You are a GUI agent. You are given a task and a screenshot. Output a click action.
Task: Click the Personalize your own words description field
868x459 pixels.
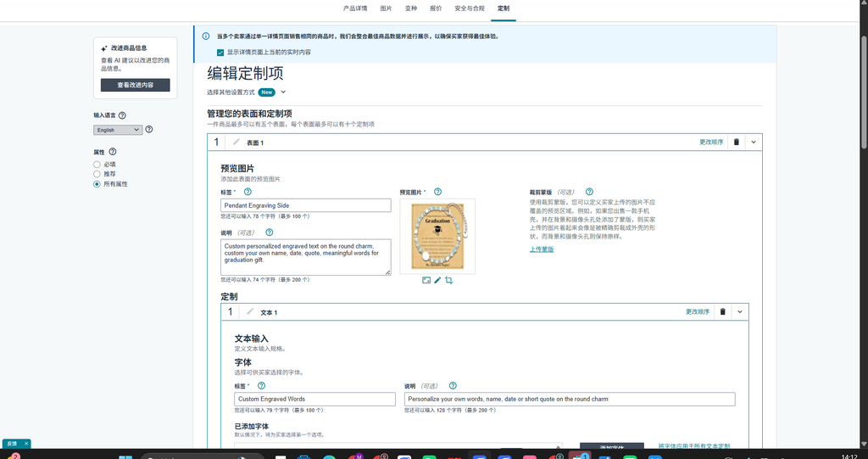(x=570, y=399)
